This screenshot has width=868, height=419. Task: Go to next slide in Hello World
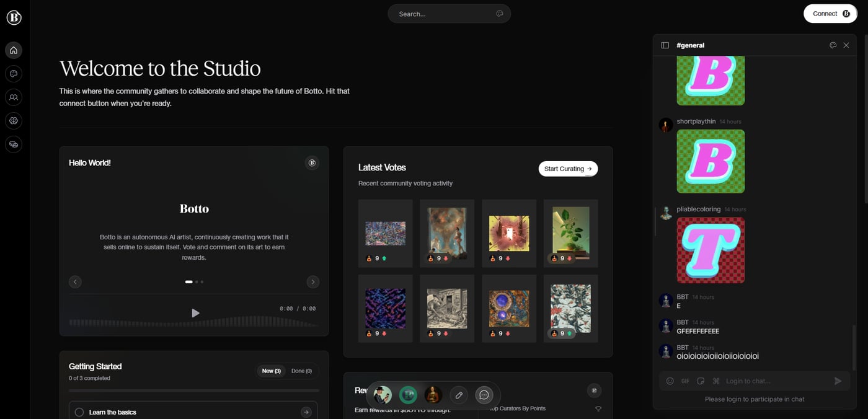(x=313, y=282)
